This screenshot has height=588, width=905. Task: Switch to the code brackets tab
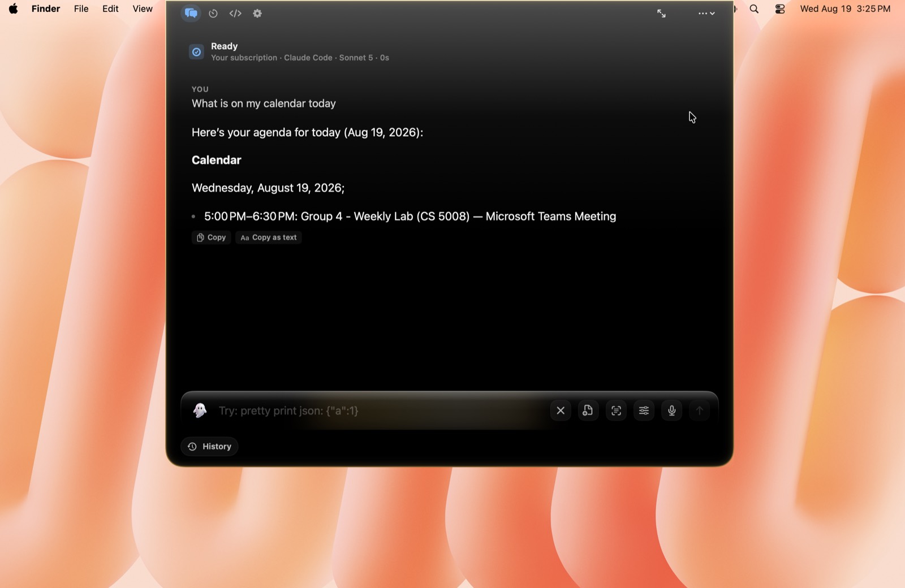click(x=235, y=14)
